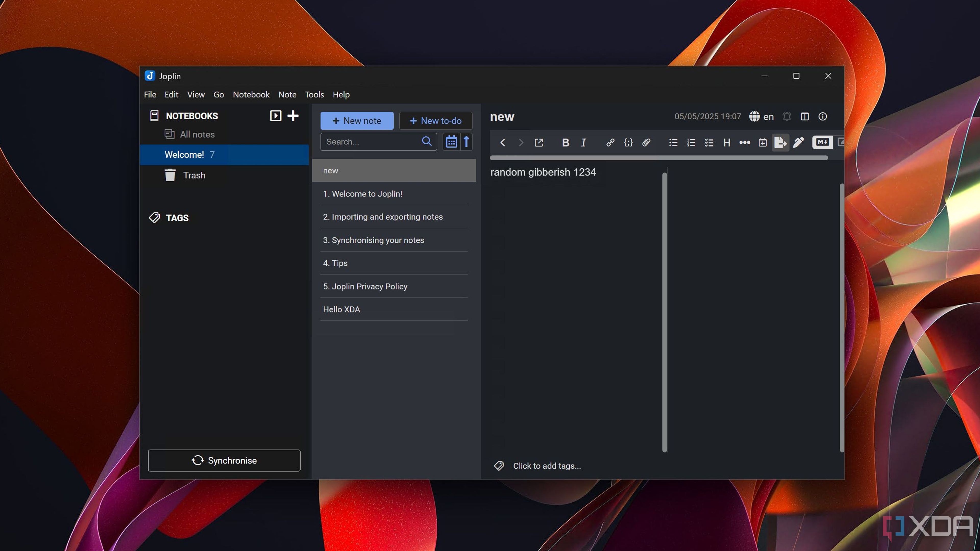Apply bold formatting

click(565, 142)
